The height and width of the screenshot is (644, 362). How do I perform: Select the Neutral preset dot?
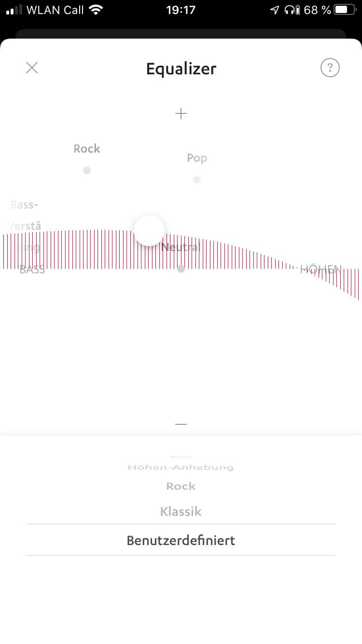pyautogui.click(x=181, y=269)
